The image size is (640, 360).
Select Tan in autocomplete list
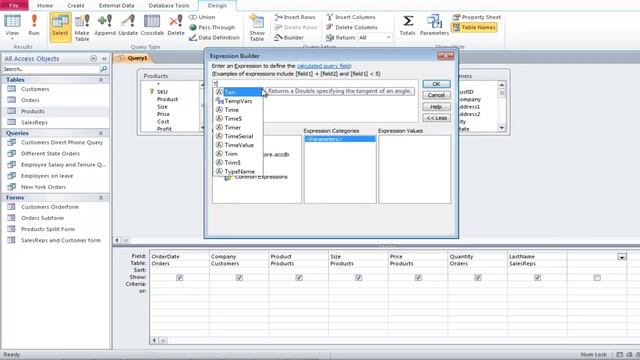point(238,92)
